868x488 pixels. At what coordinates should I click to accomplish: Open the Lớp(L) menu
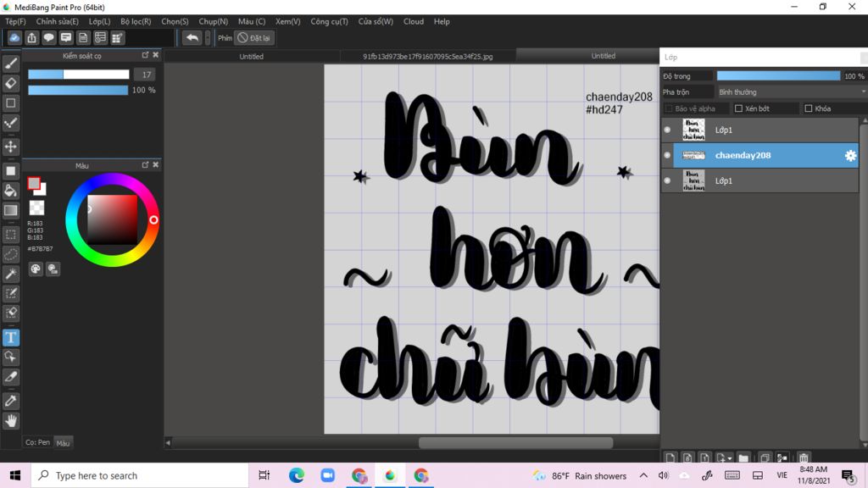pos(100,21)
